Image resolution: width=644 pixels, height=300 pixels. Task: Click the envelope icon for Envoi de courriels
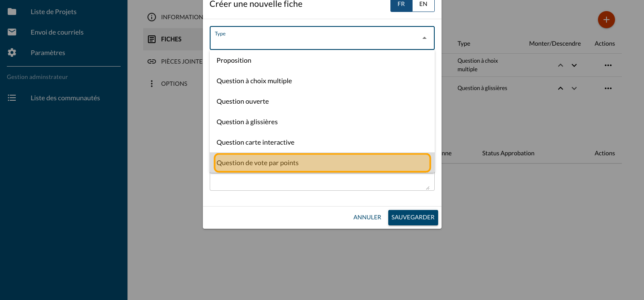12,32
